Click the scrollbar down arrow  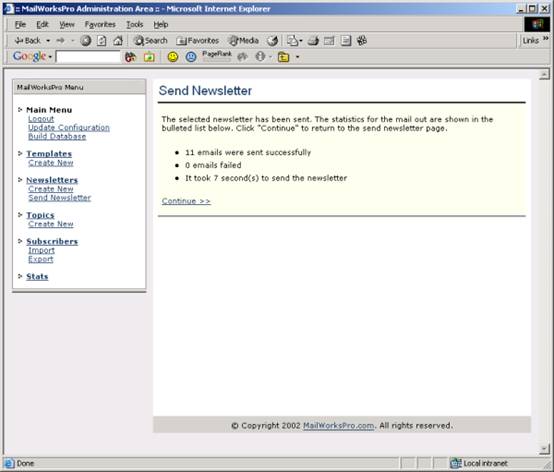click(544, 449)
